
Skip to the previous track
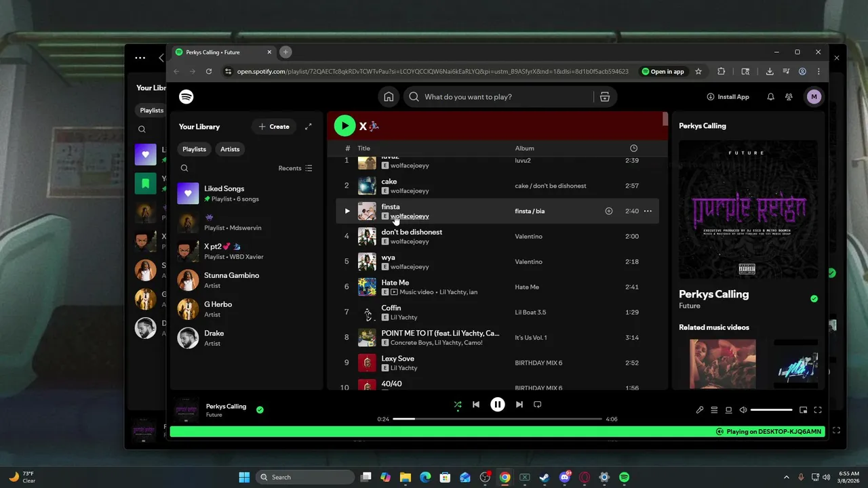(476, 405)
